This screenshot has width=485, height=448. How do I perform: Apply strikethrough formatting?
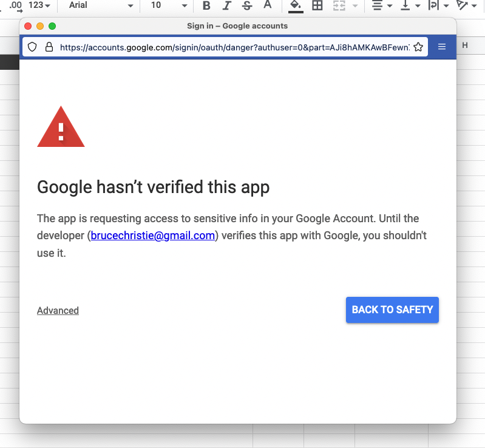(246, 5)
